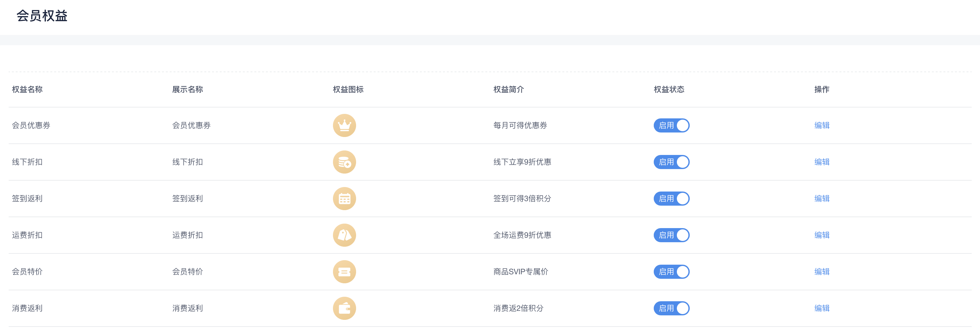Disable the 线下折扣 benefit switch

(x=671, y=162)
